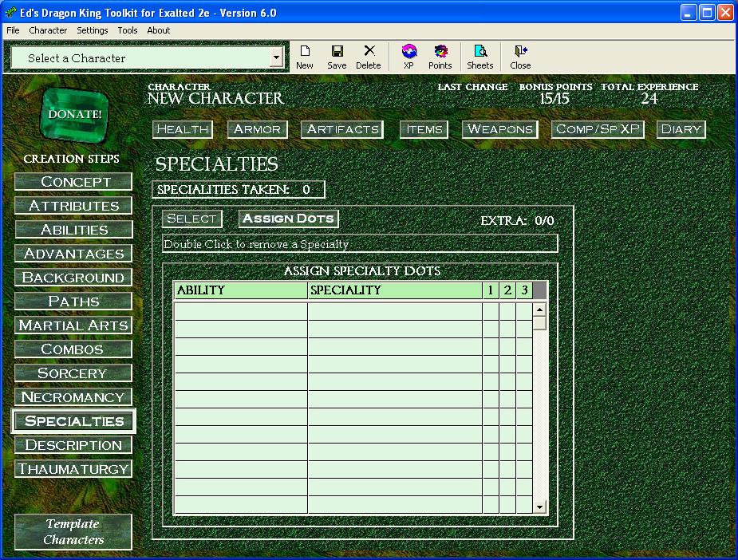Image resolution: width=738 pixels, height=560 pixels.
Task: Switch to the Assign Dots tab
Action: coord(289,219)
